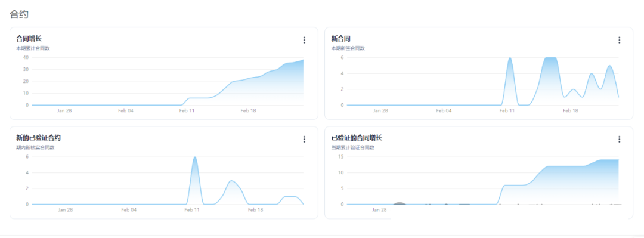Screen dimensions: 644x238
Task: Click the 40 y-axis label in 合同增长 chart
Action: [26, 57]
